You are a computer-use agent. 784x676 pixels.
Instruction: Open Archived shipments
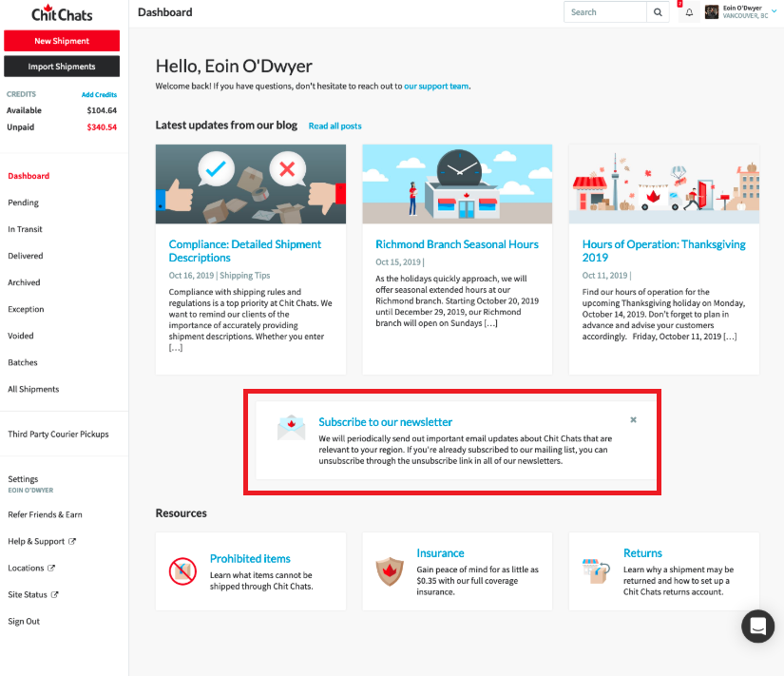(24, 282)
